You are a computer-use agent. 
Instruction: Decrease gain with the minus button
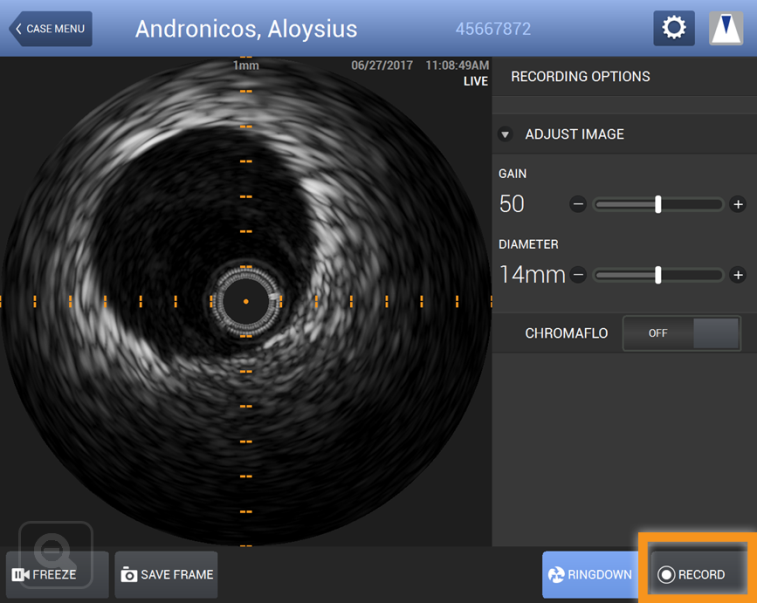point(578,204)
